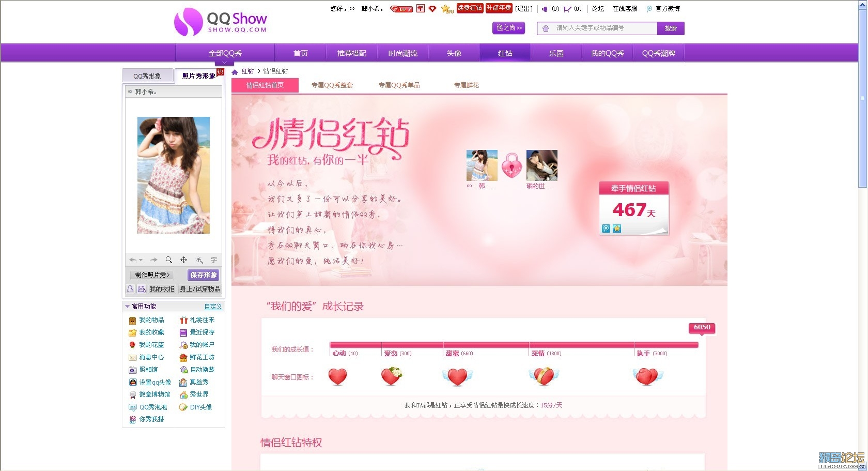Open 我的QQ秀 navigation item

pos(608,53)
